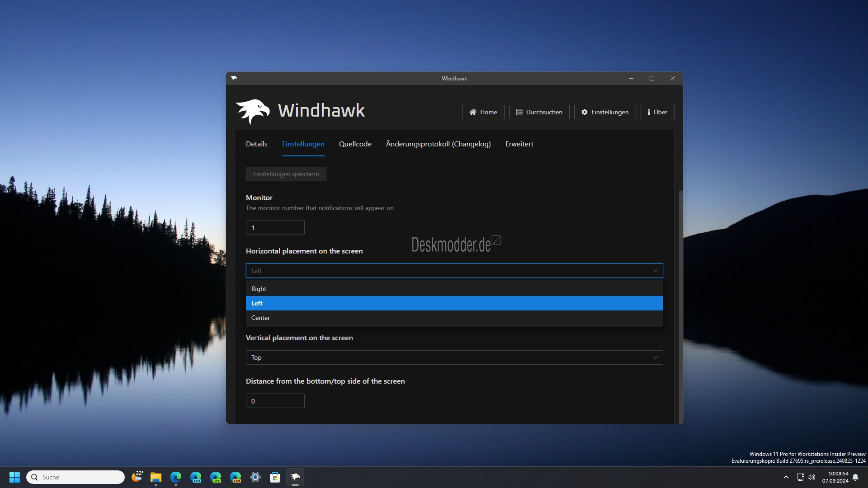Viewport: 868px width, 488px height.
Task: Launch Edge Canary from taskbar
Action: click(236, 477)
